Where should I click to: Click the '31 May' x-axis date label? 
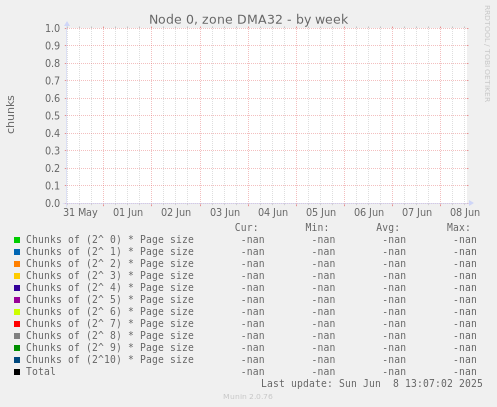click(x=80, y=213)
